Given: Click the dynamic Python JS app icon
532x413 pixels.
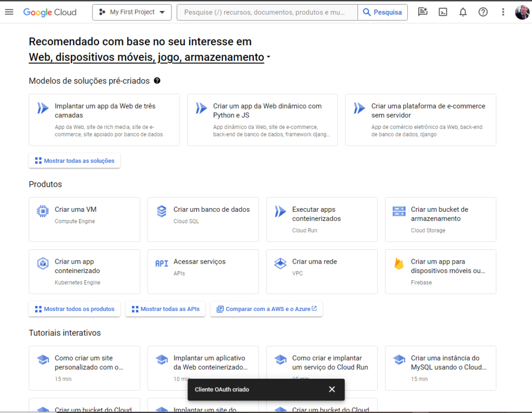Looking at the screenshot, I should (x=201, y=108).
